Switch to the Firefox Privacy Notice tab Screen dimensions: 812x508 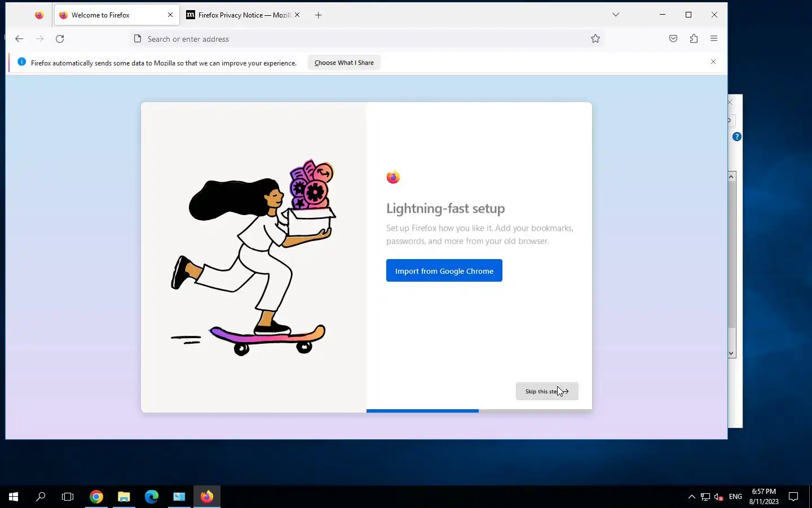(243, 15)
